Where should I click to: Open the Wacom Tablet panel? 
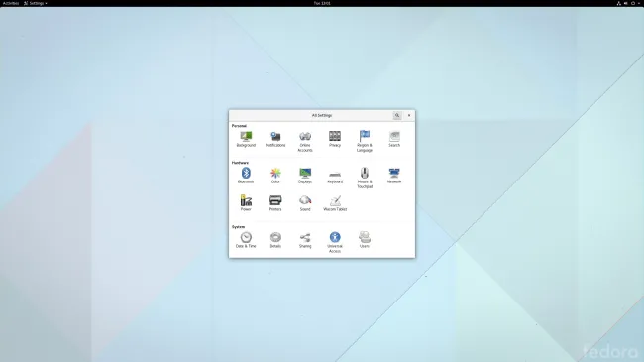coord(335,203)
